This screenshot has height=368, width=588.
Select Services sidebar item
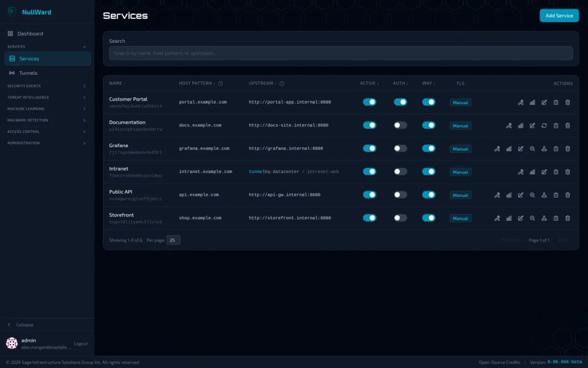point(47,59)
